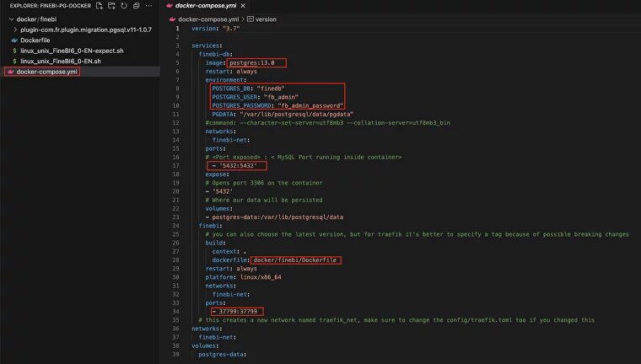This screenshot has height=364, width=641.
Task: Click the "fb_admin_password" value
Action: click(x=310, y=106)
